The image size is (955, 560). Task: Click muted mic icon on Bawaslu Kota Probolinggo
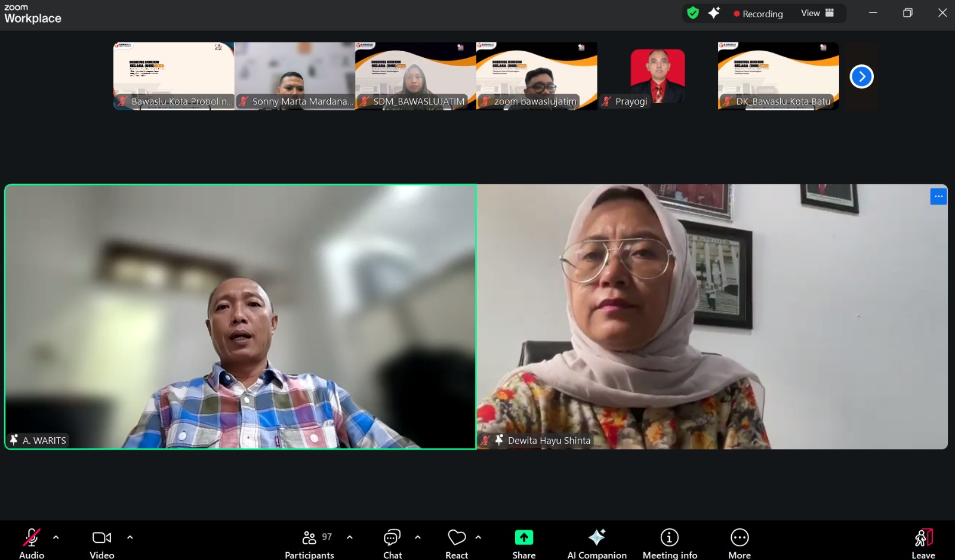point(122,101)
